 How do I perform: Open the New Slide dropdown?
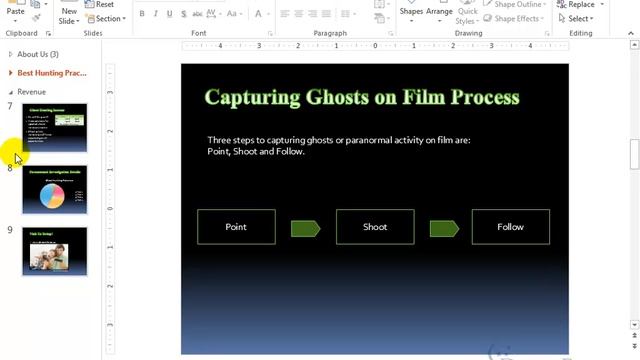69,16
